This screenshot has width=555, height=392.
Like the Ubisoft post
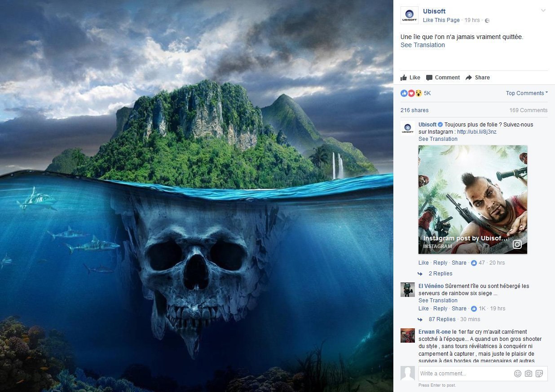(x=410, y=78)
